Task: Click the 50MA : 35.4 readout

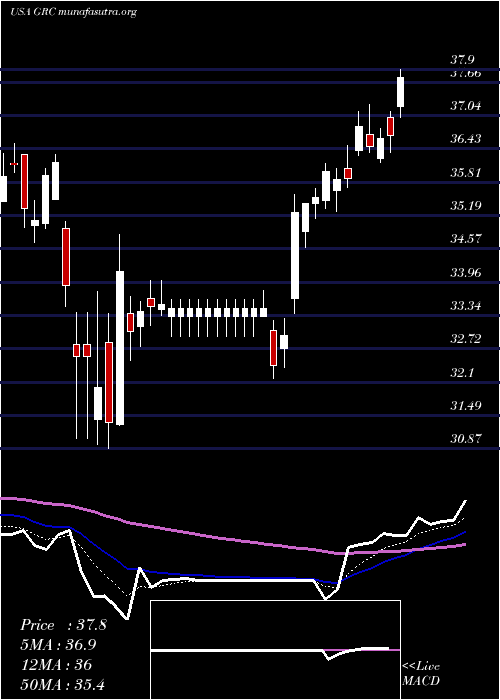Action: [x=62, y=684]
